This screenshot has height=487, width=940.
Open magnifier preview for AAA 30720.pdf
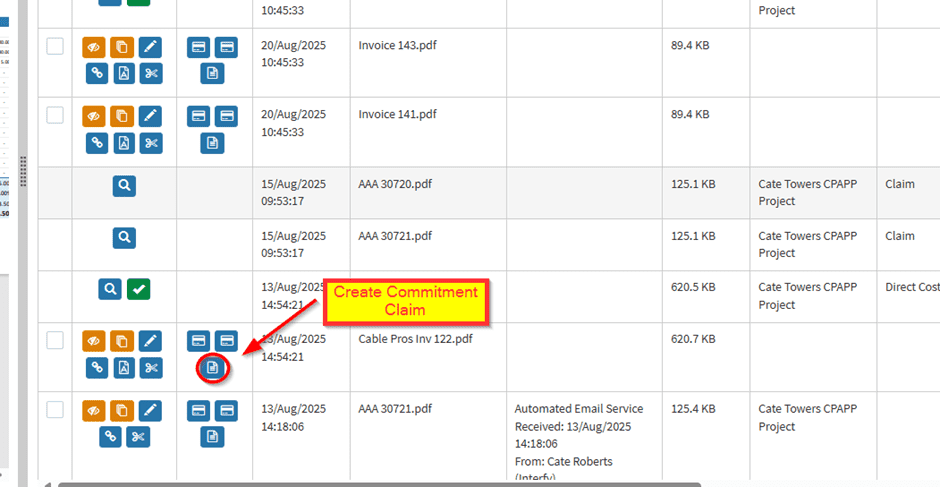pyautogui.click(x=123, y=186)
